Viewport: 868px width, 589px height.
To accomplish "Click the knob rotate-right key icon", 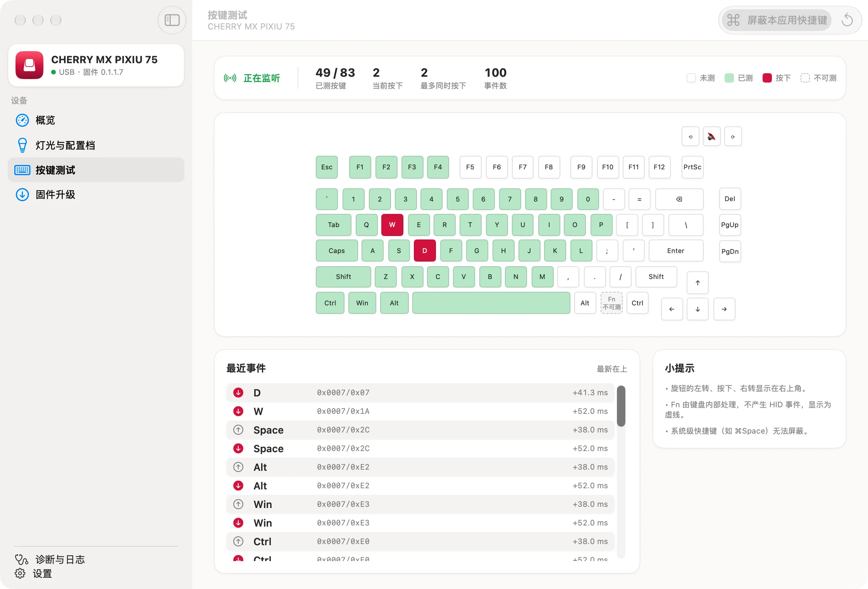I will 733,136.
